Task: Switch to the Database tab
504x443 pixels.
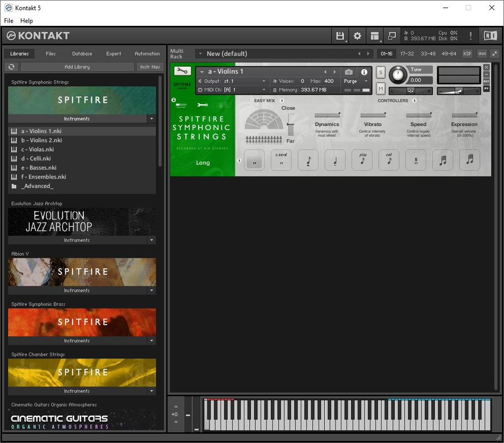Action: [82, 54]
